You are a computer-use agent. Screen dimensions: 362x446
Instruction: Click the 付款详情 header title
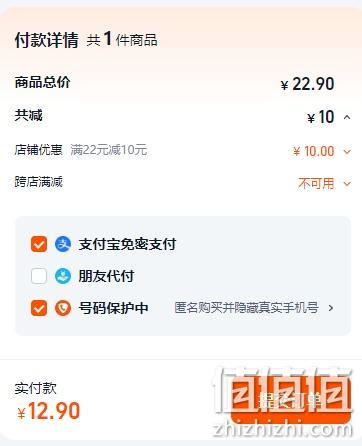point(46,40)
